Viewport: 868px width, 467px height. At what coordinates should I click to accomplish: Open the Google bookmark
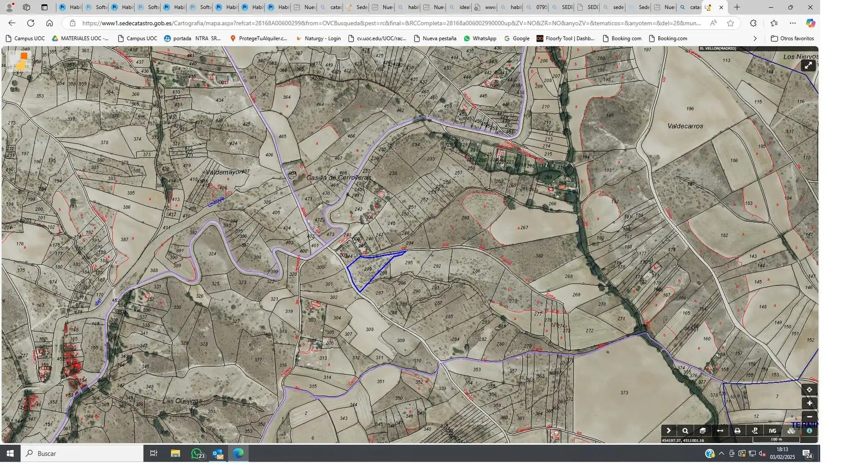coord(517,38)
